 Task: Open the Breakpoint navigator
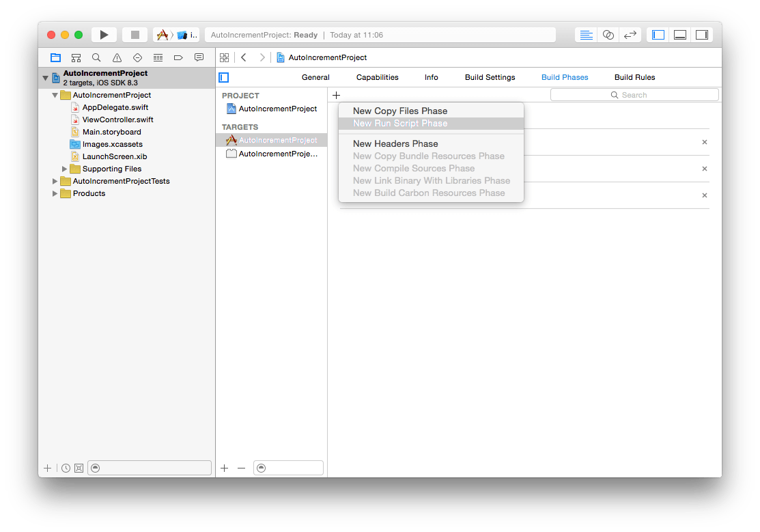178,58
